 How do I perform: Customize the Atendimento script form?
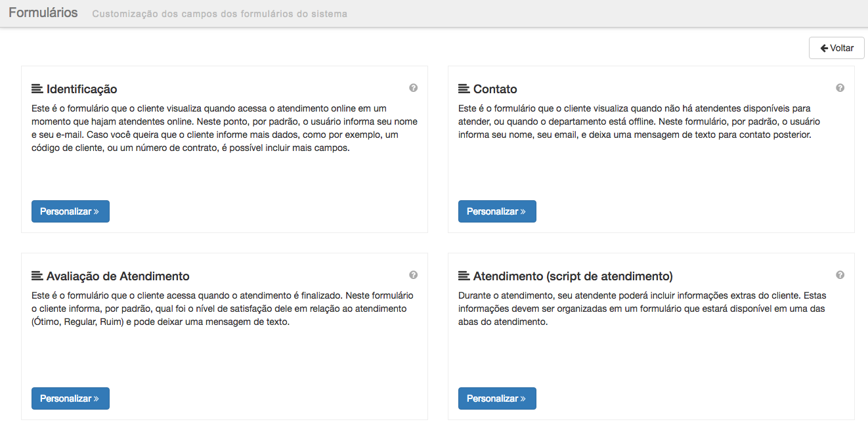coord(497,398)
